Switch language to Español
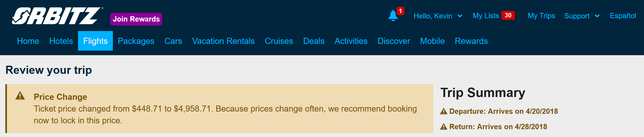 coord(623,16)
